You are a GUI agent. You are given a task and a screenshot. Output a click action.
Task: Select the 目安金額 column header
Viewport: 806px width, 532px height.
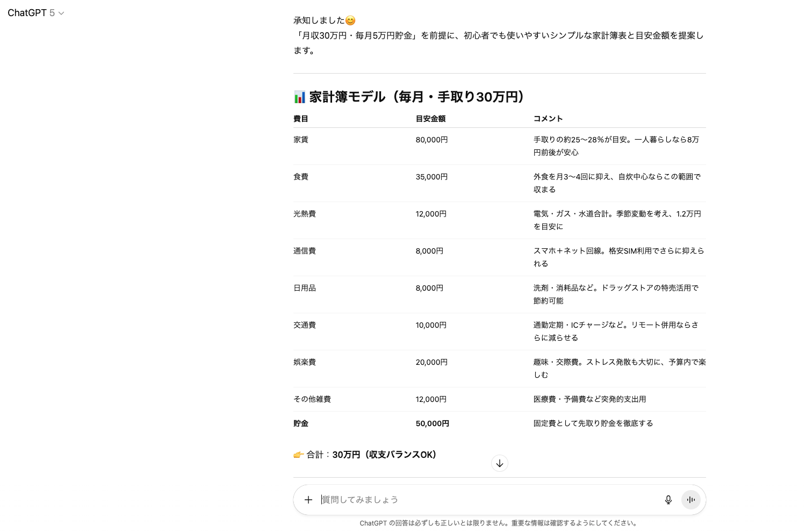430,119
